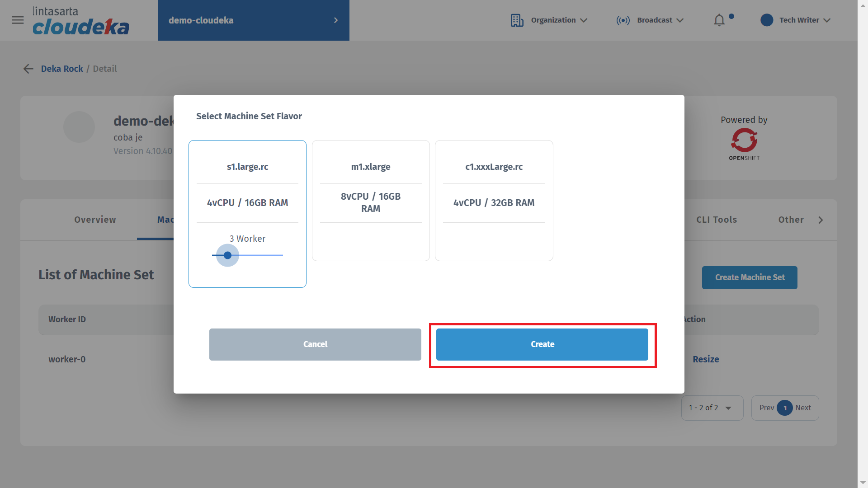This screenshot has width=868, height=488.
Task: Open the hamburger navigation menu
Action: tap(18, 20)
